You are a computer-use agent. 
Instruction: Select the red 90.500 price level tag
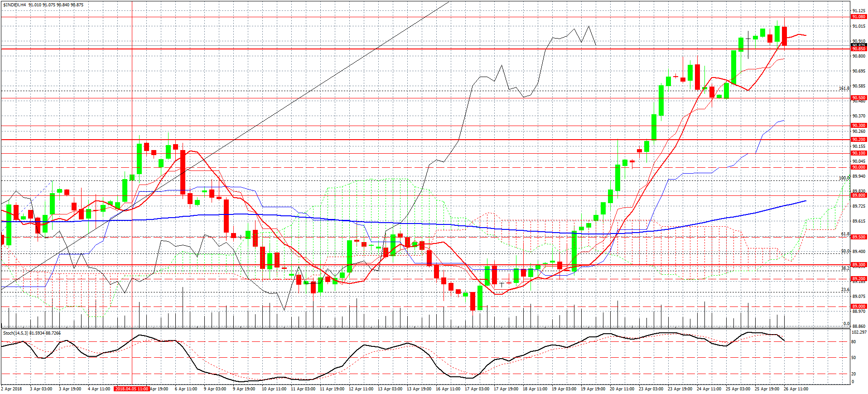(859, 98)
